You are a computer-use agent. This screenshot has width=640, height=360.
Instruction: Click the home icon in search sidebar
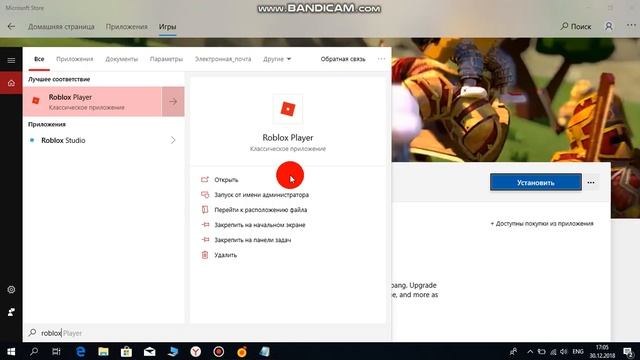click(x=11, y=83)
